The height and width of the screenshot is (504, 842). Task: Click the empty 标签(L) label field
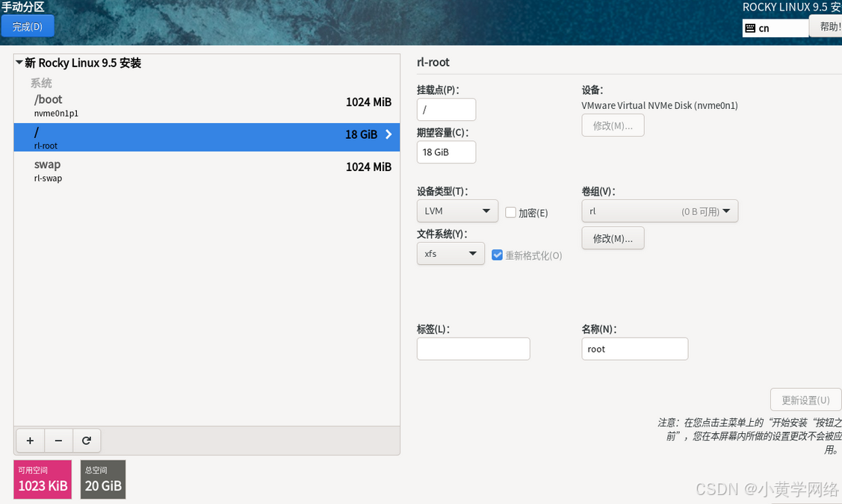[473, 349]
